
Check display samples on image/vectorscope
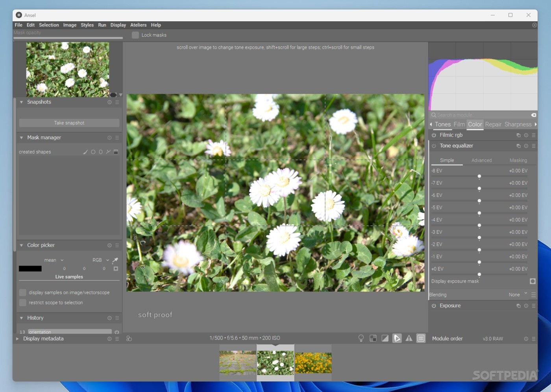pyautogui.click(x=23, y=292)
